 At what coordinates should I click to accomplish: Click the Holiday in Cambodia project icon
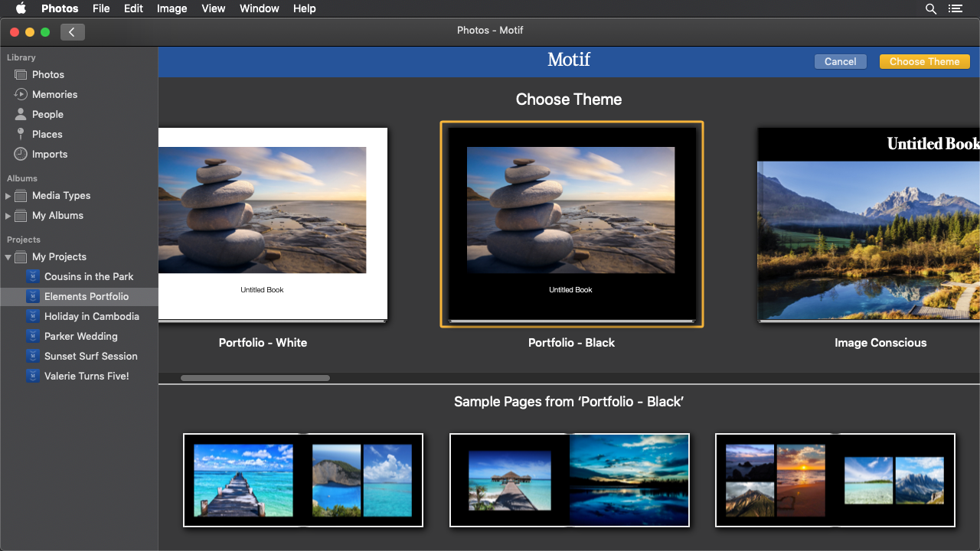pos(32,316)
